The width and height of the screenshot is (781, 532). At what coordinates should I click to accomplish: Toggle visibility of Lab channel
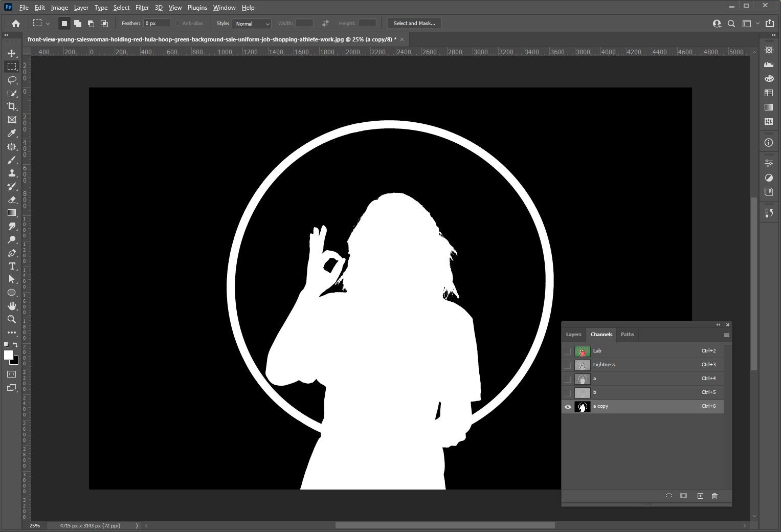[x=568, y=351]
